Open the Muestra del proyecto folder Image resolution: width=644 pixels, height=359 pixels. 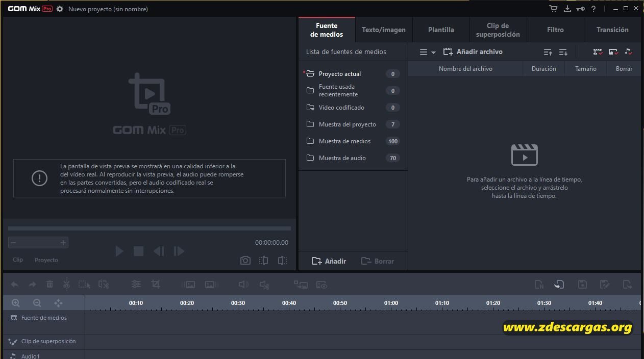point(353,124)
